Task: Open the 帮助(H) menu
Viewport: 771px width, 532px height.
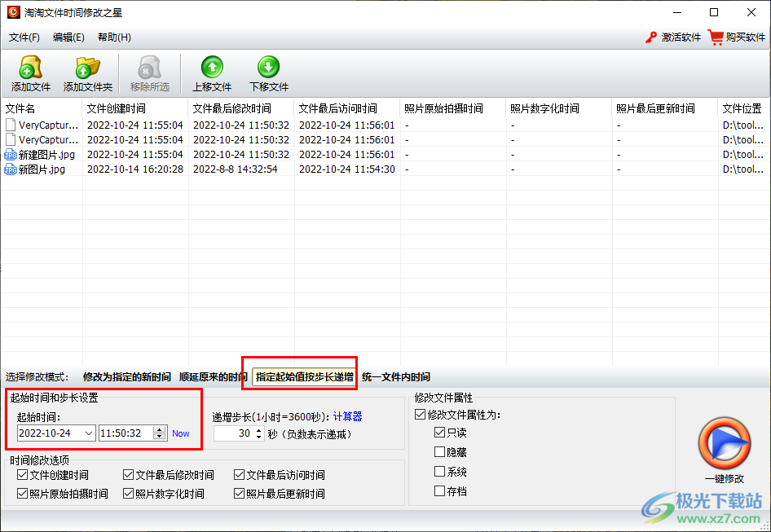Action: (x=114, y=37)
